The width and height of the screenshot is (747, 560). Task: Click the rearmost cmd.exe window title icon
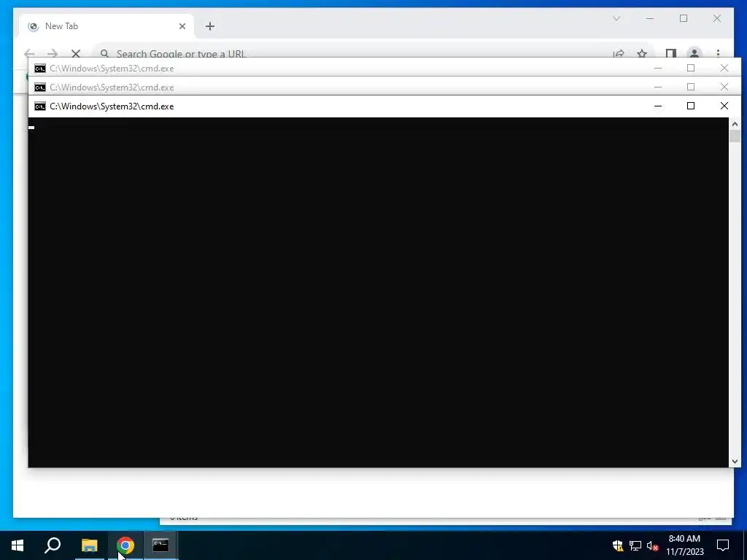40,69
